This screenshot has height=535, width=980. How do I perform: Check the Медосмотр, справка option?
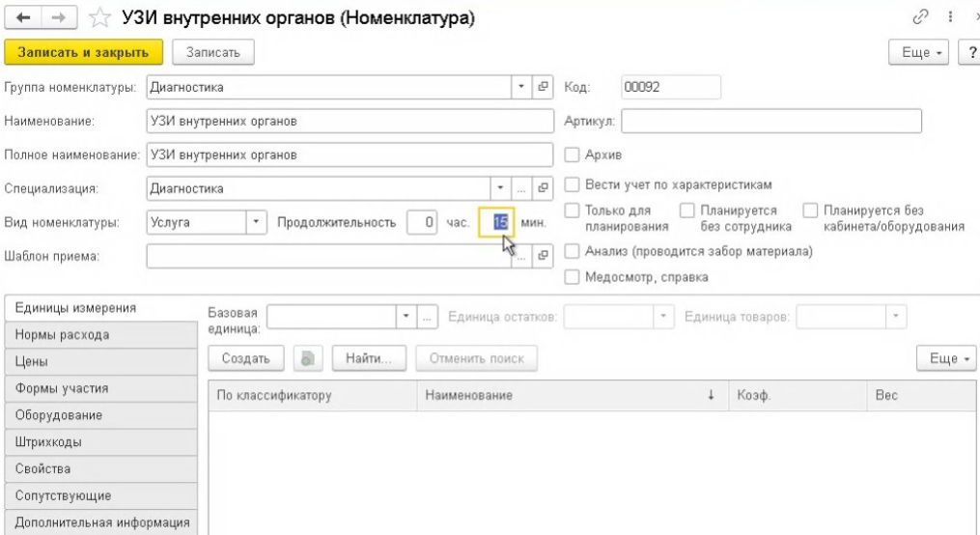coord(572,277)
